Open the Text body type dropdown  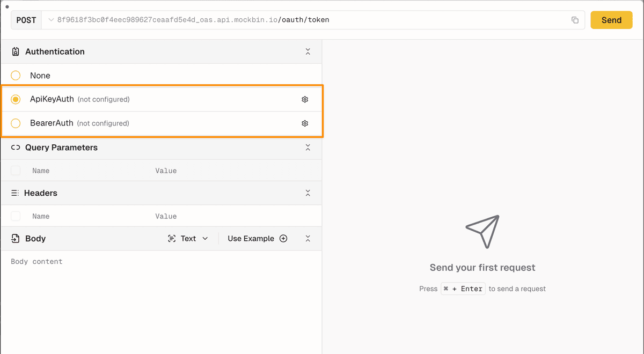(x=188, y=239)
